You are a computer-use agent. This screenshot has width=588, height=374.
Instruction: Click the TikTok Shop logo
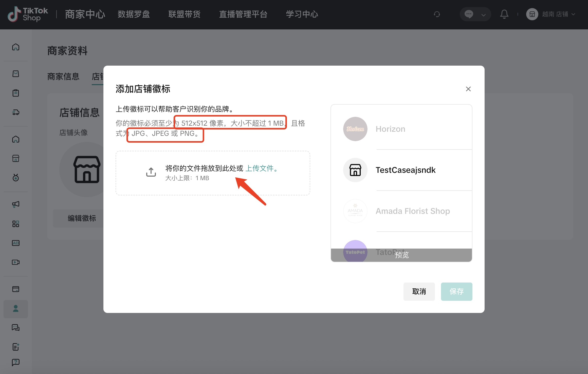click(28, 14)
